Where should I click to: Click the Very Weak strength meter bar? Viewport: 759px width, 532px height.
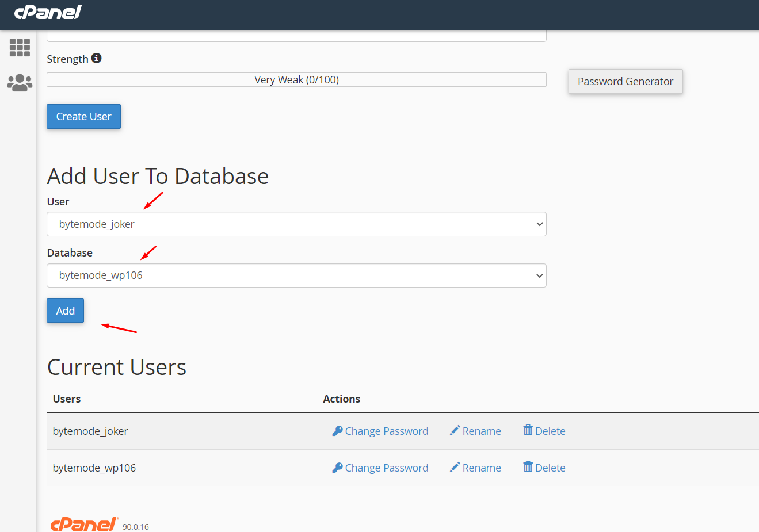[296, 80]
